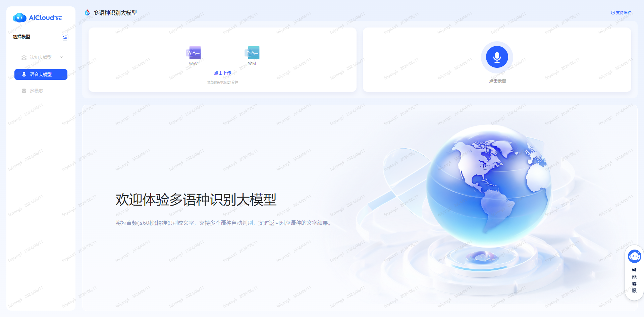
Task: Collapse the sidebar using the 选择模型 toggle icon
Action: click(65, 37)
